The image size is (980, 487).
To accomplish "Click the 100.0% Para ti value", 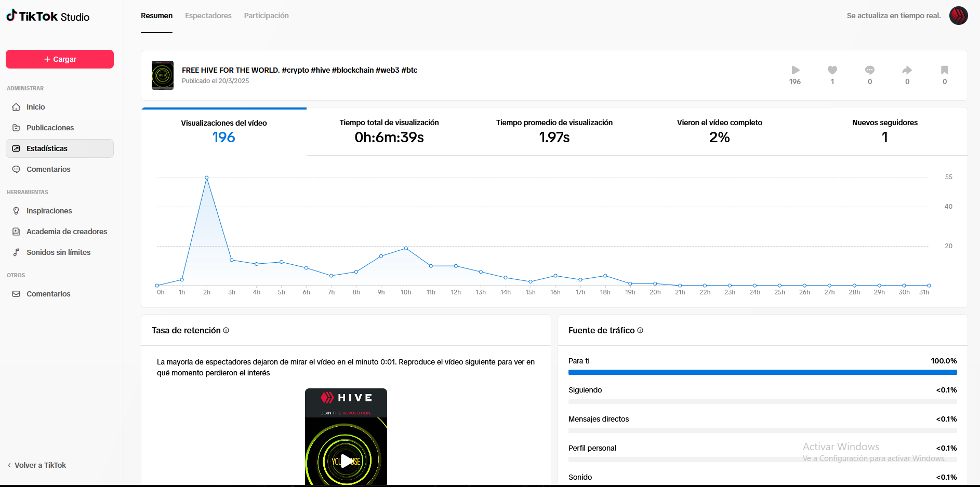I will pos(944,361).
